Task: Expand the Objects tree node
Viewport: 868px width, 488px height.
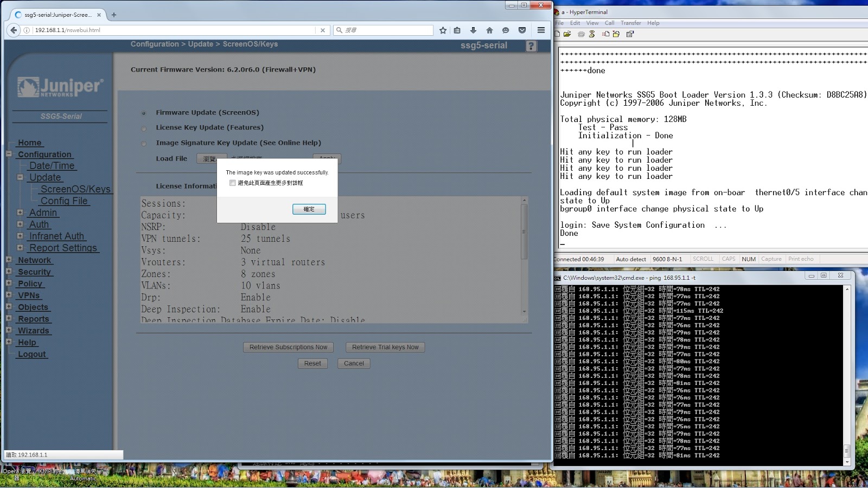Action: [9, 306]
